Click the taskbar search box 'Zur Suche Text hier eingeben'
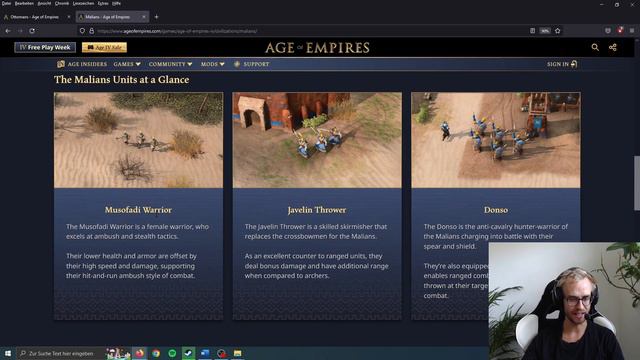Screen dimensions: 640x360 pos(60,353)
